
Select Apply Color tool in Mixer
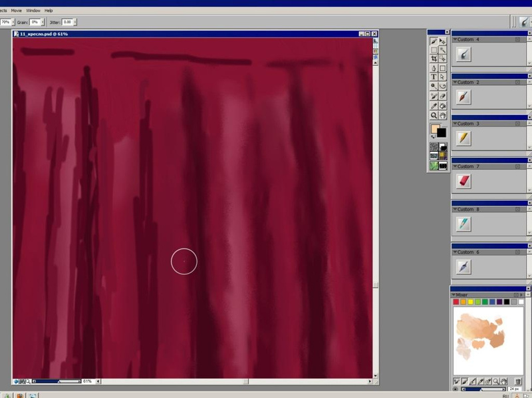pos(464,381)
